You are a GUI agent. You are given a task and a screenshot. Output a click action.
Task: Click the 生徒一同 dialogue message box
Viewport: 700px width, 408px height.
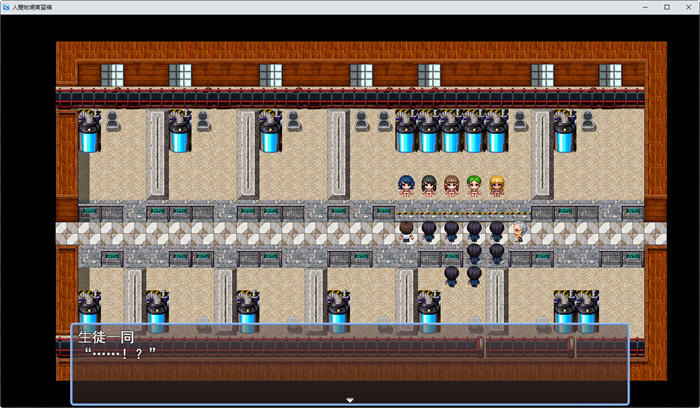(349, 363)
